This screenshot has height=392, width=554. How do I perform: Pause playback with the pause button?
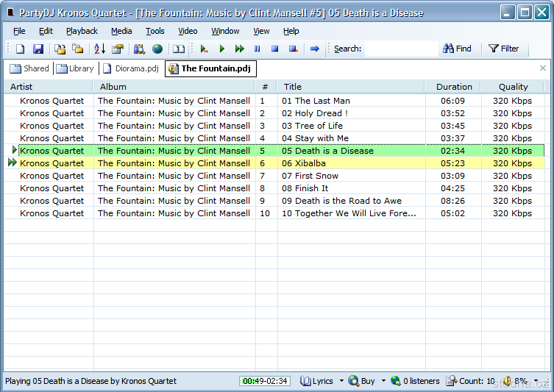pyautogui.click(x=258, y=49)
